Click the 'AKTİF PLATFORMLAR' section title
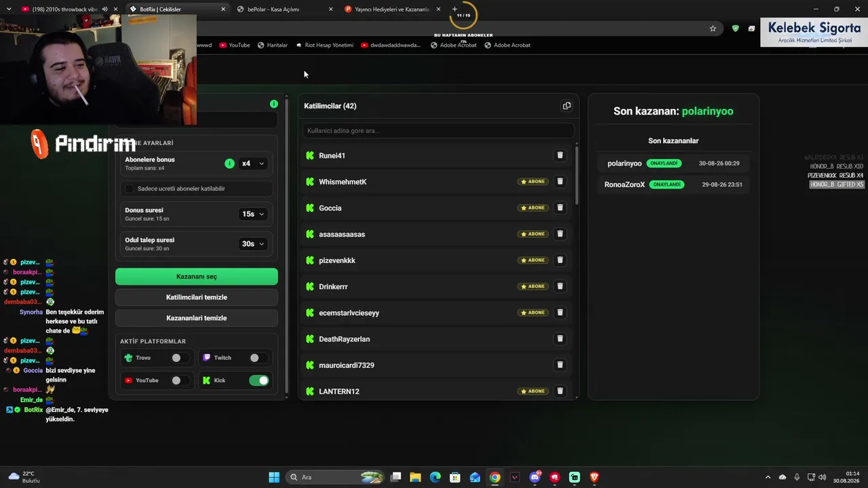Screen dimensions: 868x488 coord(153,342)
